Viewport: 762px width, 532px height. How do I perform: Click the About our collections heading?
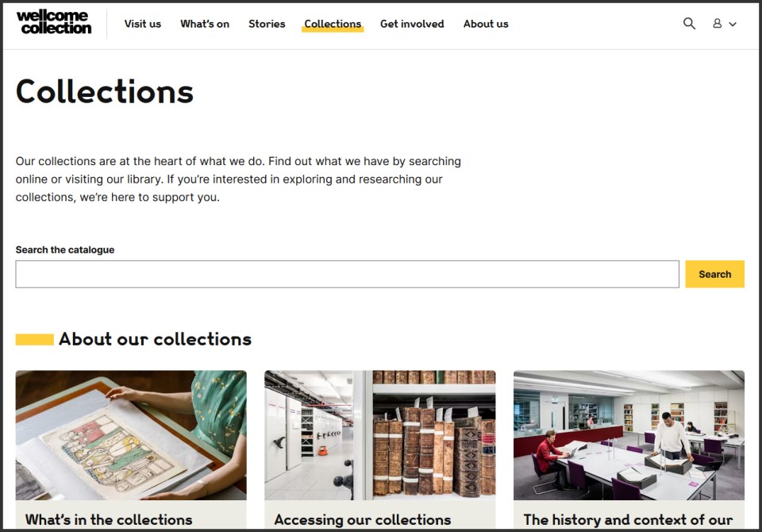coord(155,339)
